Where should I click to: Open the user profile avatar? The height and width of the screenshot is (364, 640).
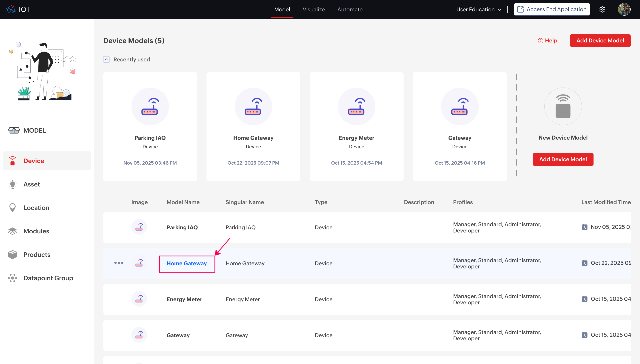tap(624, 10)
